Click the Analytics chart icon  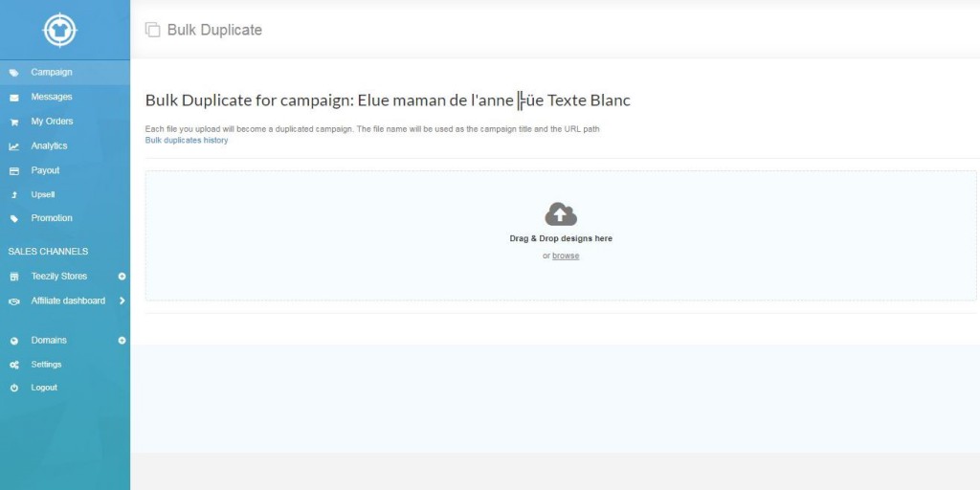(13, 146)
